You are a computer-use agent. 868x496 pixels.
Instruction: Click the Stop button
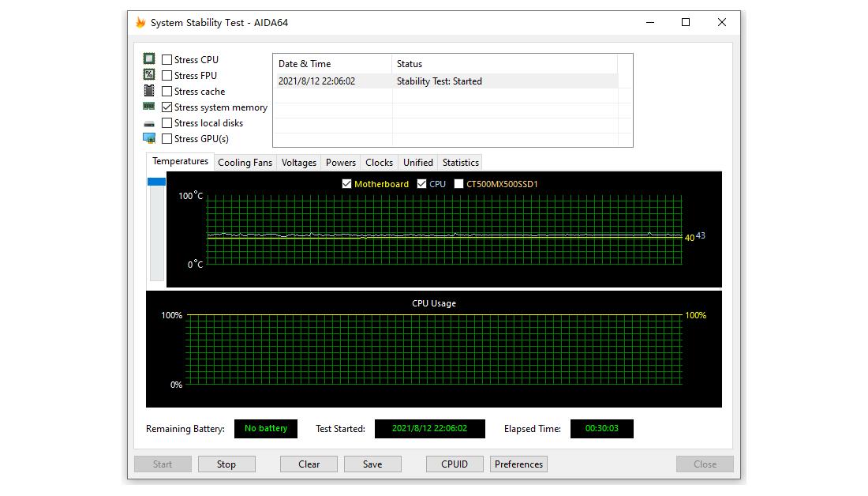tap(226, 464)
